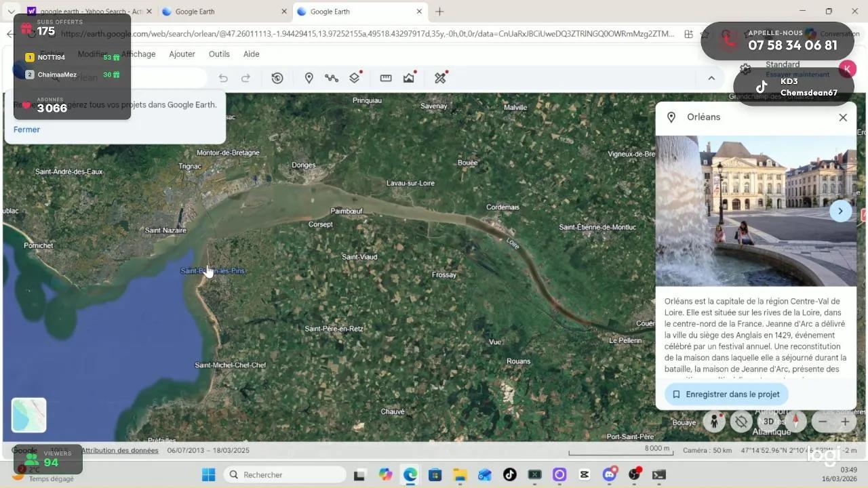
Task: Open the Ajouter menu
Action: click(182, 54)
